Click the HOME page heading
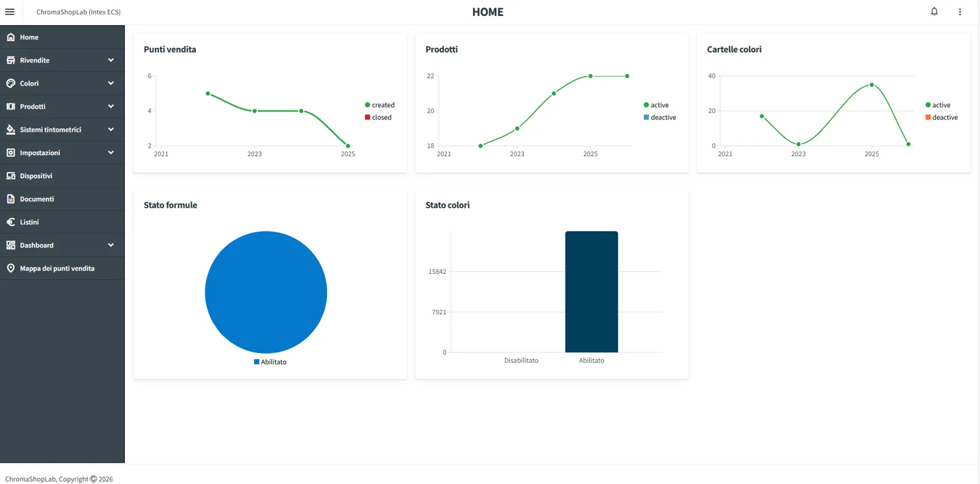The image size is (980, 484). (x=488, y=12)
